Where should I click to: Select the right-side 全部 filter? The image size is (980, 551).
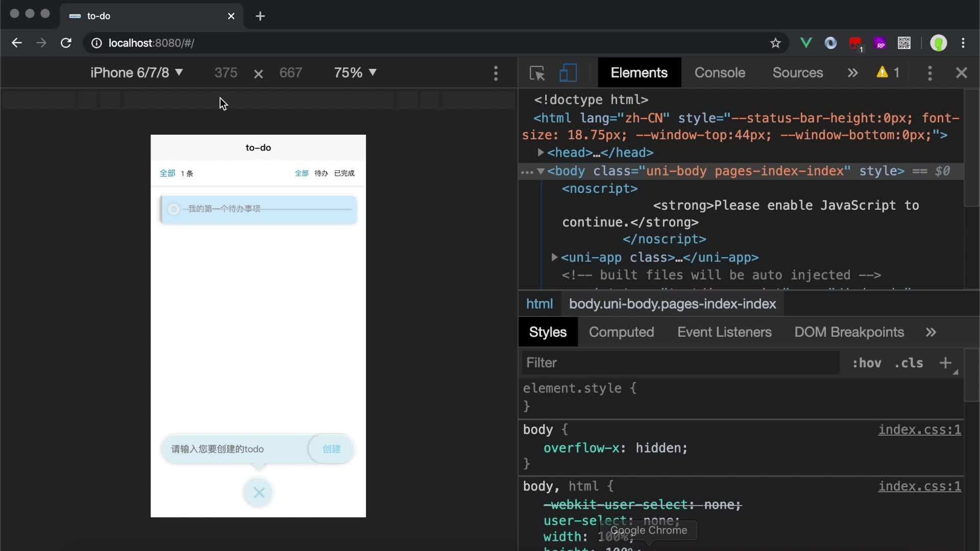302,173
